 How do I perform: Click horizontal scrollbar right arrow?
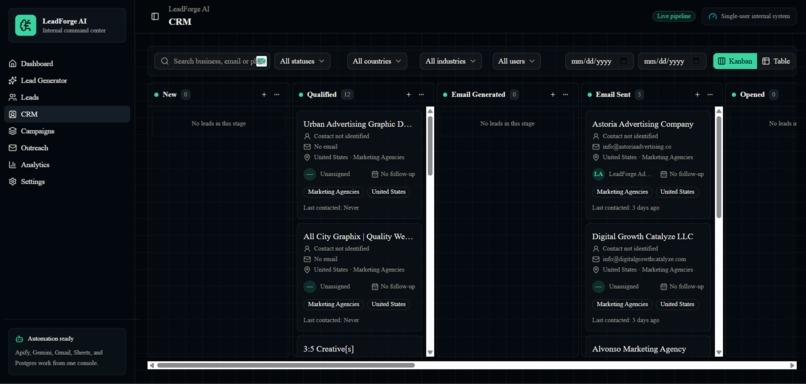793,365
